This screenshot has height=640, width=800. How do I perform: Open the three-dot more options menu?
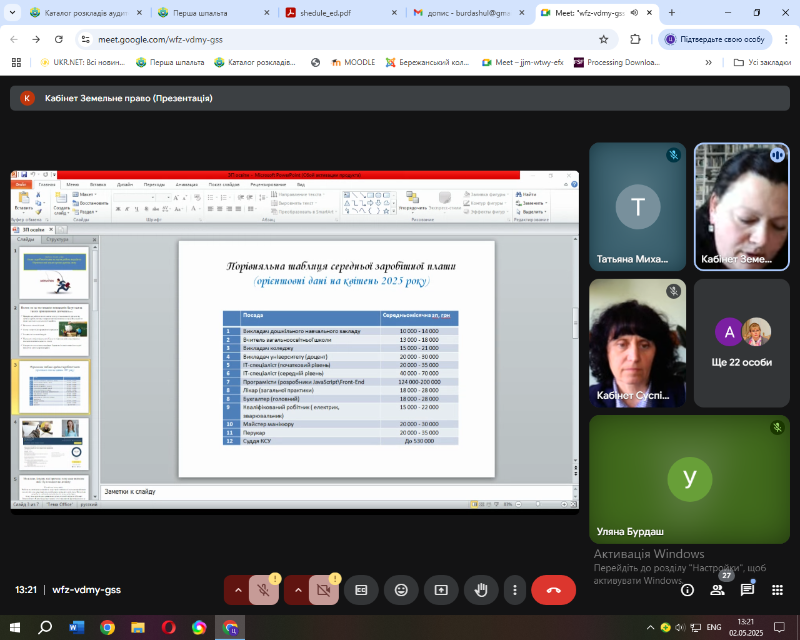[x=513, y=590]
